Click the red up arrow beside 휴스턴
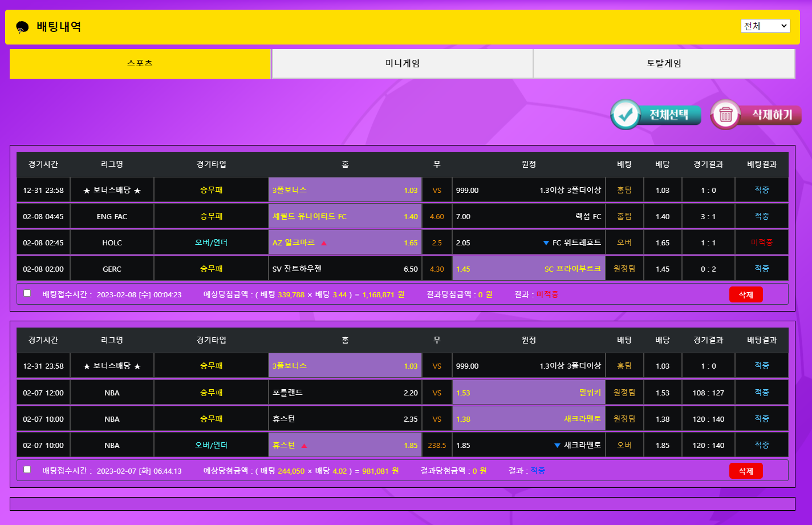Image resolution: width=812 pixels, height=525 pixels. tap(304, 446)
